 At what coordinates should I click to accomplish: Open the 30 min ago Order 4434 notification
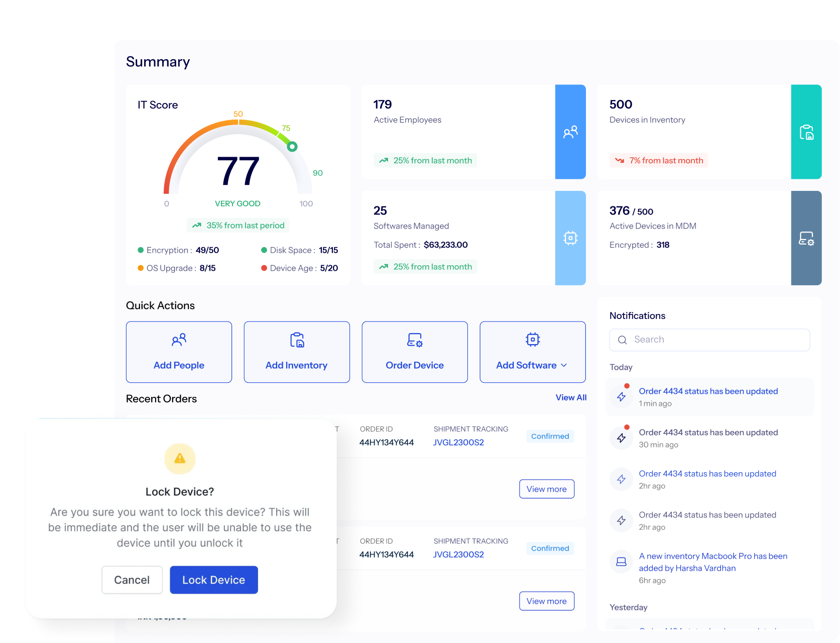click(x=709, y=438)
